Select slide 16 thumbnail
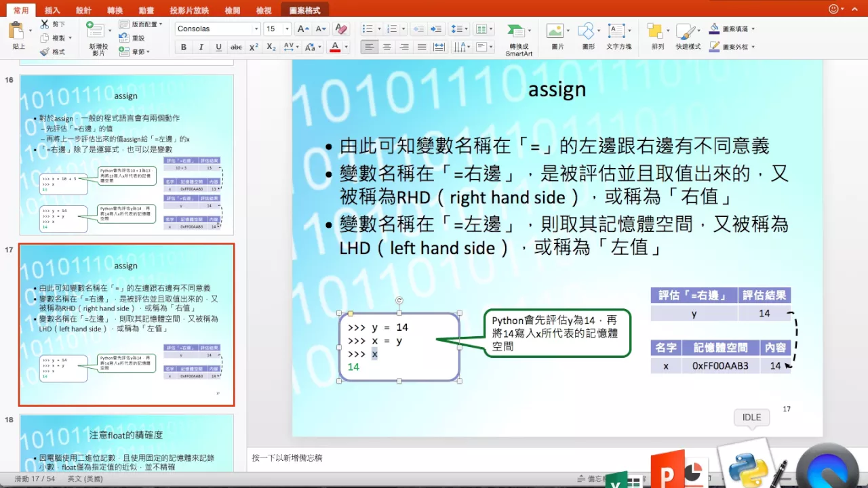 pos(127,155)
